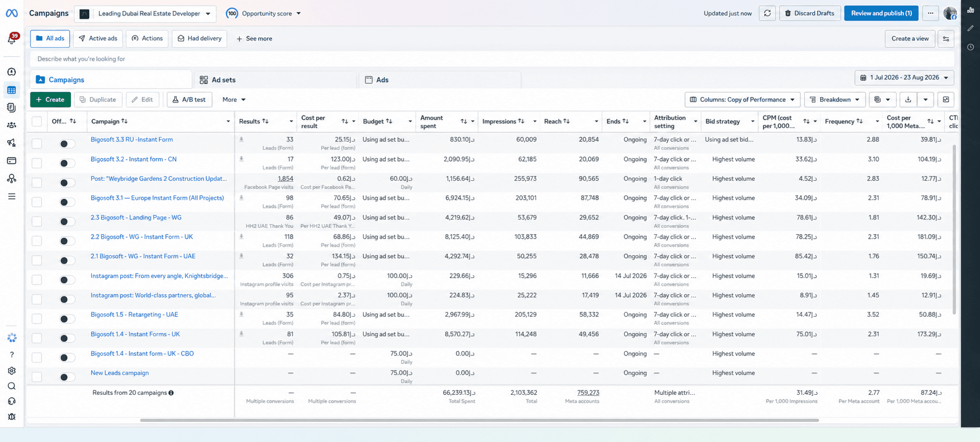The width and height of the screenshot is (980, 442).
Task: Click the A/B test button
Action: [x=189, y=100]
